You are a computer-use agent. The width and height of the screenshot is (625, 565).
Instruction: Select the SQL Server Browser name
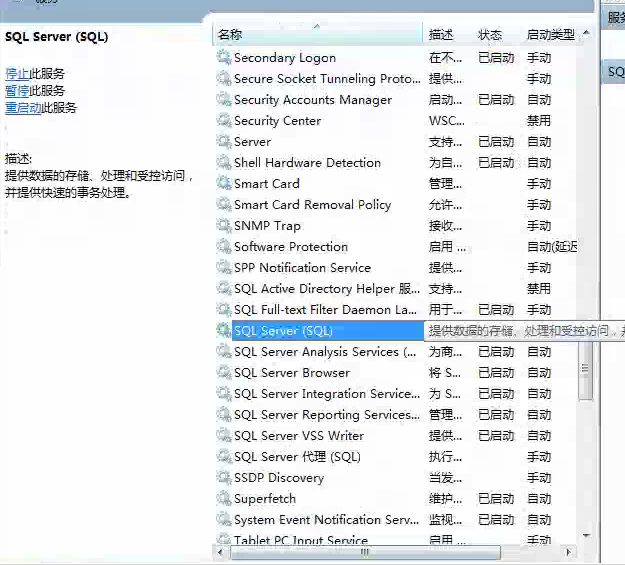[292, 373]
